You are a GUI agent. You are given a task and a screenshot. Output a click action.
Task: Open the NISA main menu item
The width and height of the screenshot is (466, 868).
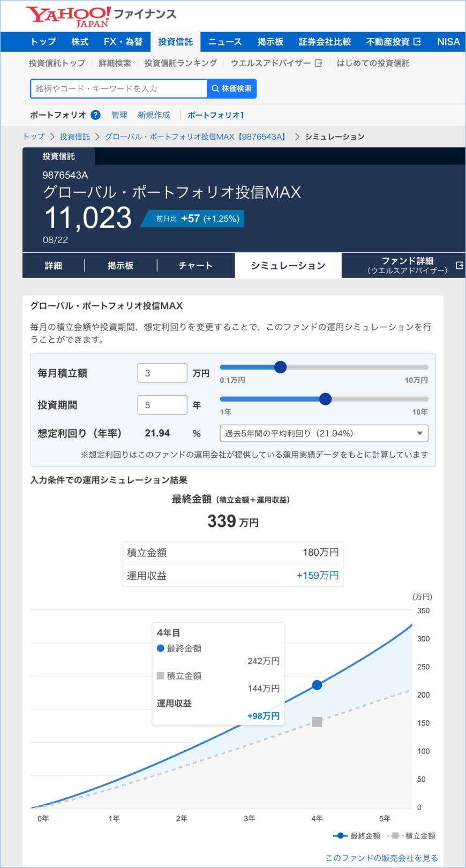448,42
